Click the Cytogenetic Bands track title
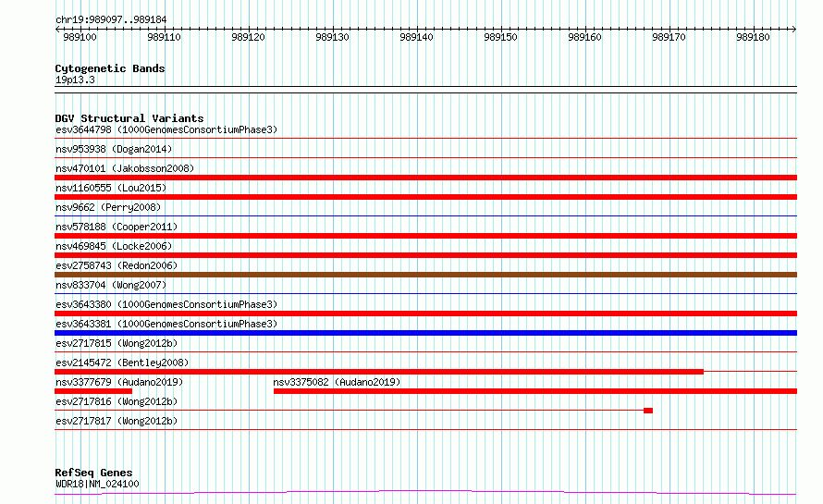 (x=110, y=68)
